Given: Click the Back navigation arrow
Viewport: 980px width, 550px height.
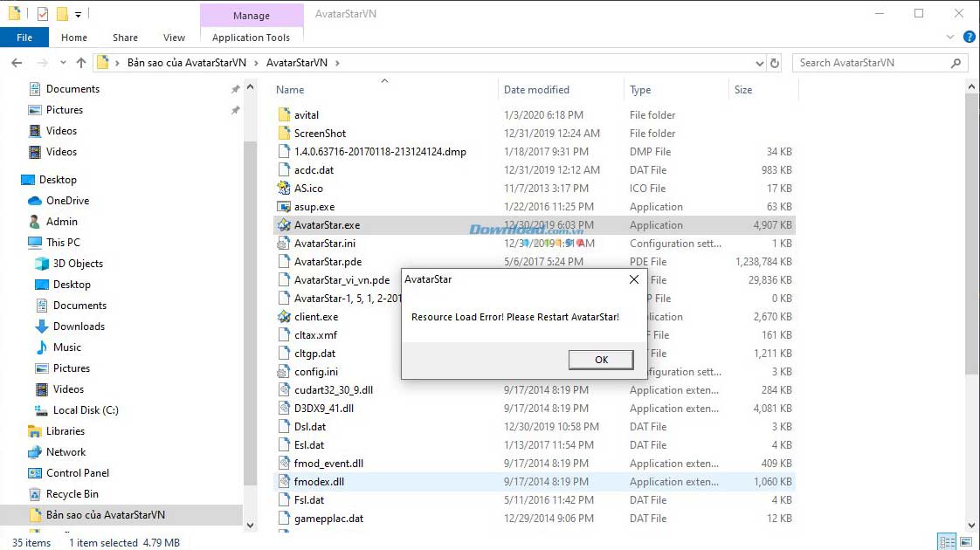Looking at the screenshot, I should point(17,62).
